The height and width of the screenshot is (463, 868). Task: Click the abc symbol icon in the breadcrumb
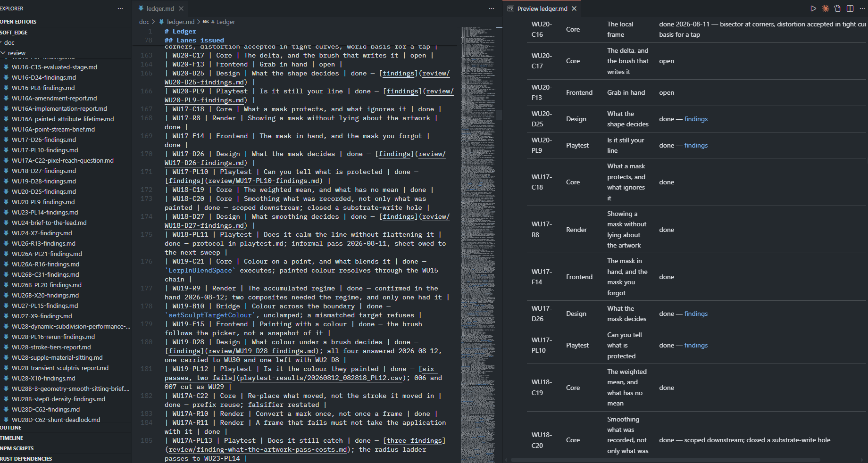(206, 22)
